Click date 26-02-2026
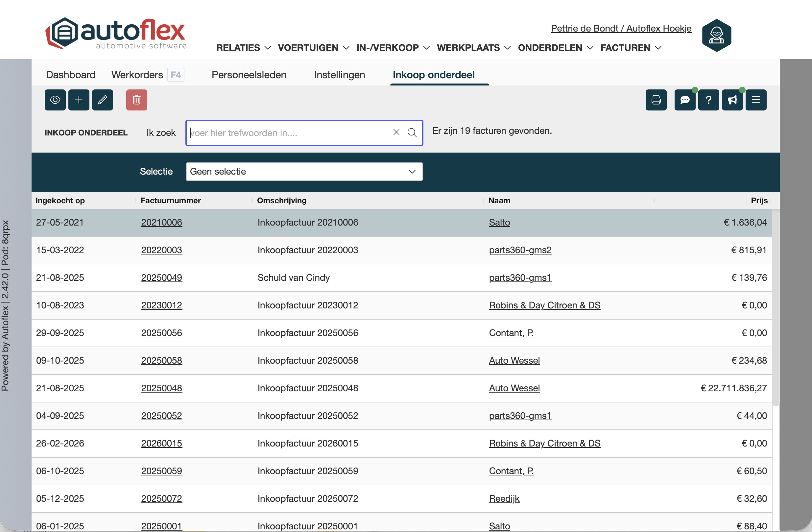The width and height of the screenshot is (812, 532). tap(60, 444)
